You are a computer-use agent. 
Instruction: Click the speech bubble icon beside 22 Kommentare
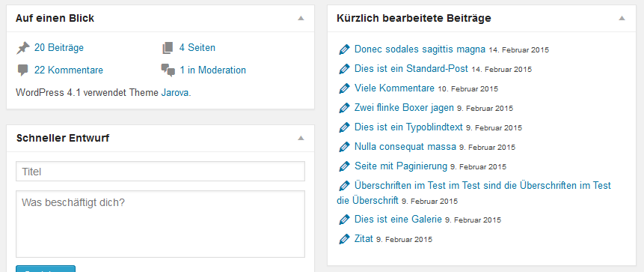click(x=23, y=70)
